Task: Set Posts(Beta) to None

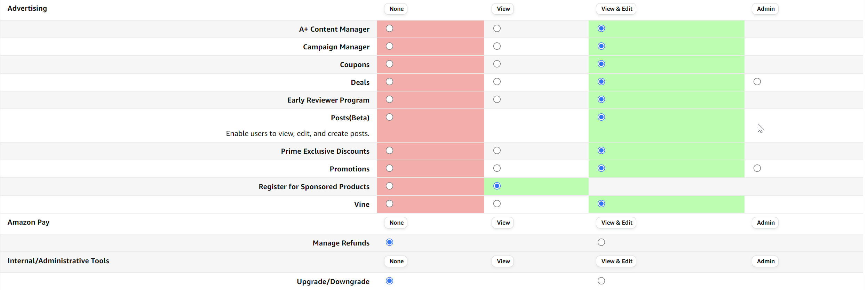Action: click(389, 117)
